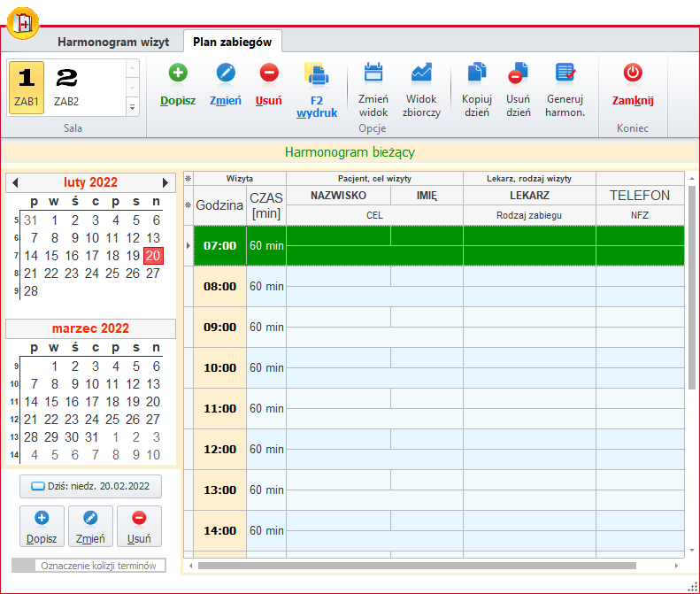700x594 pixels.
Task: Click Zmień widok calendar icon
Action: point(373,73)
